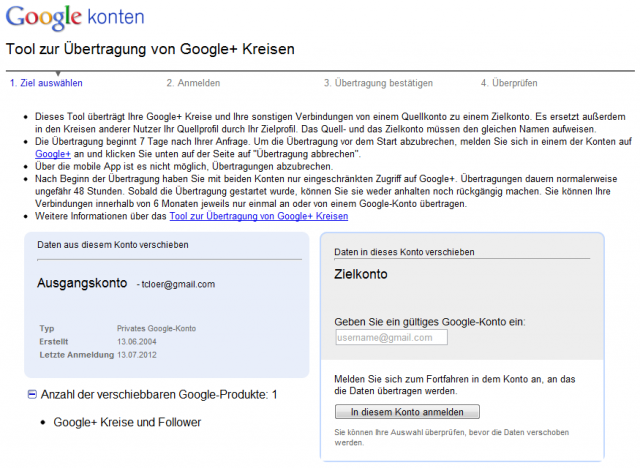Click 'Geben Sie ein gültiges Google-Konto ein' label

click(x=430, y=322)
